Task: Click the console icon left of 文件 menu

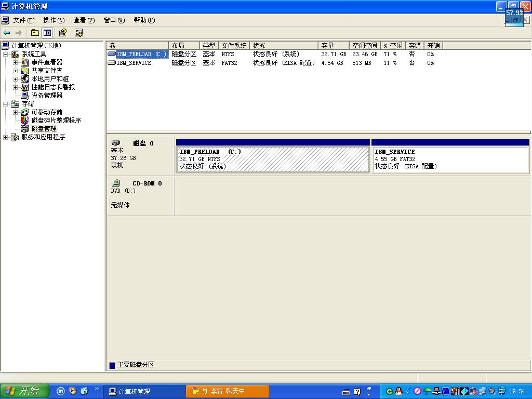Action: [x=5, y=20]
